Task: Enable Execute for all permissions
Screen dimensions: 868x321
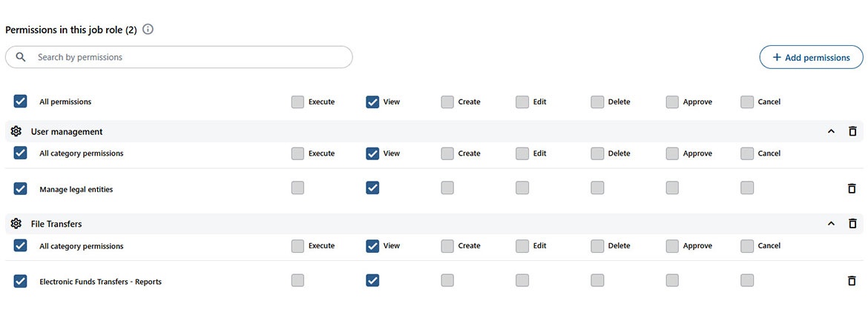Action: [297, 102]
